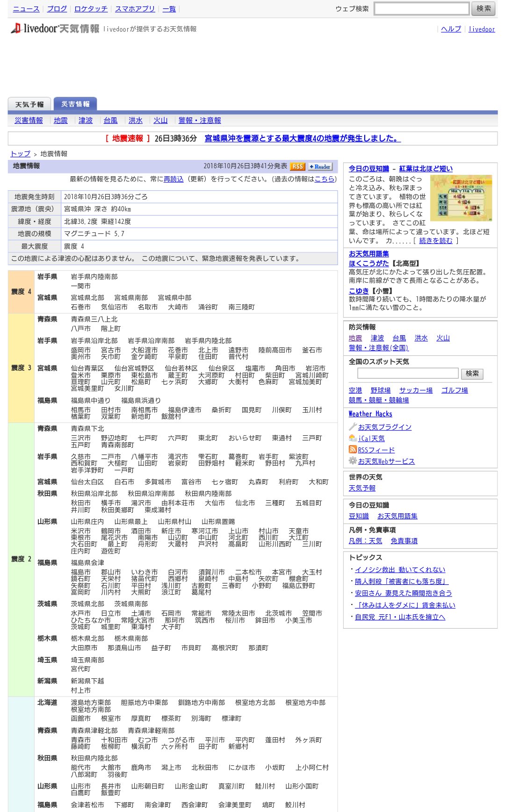Open the サッカー場 spot weather link
The height and width of the screenshot is (812, 505).
coord(416,390)
